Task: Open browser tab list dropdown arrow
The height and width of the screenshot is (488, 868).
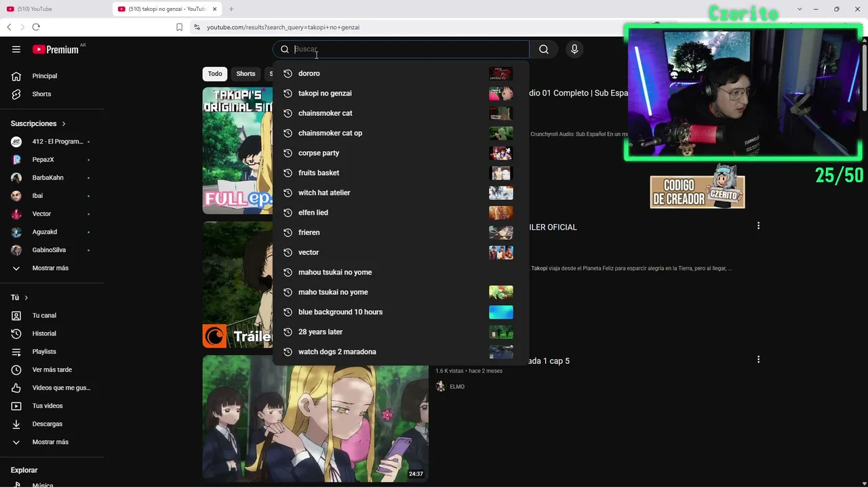Action: (x=800, y=9)
